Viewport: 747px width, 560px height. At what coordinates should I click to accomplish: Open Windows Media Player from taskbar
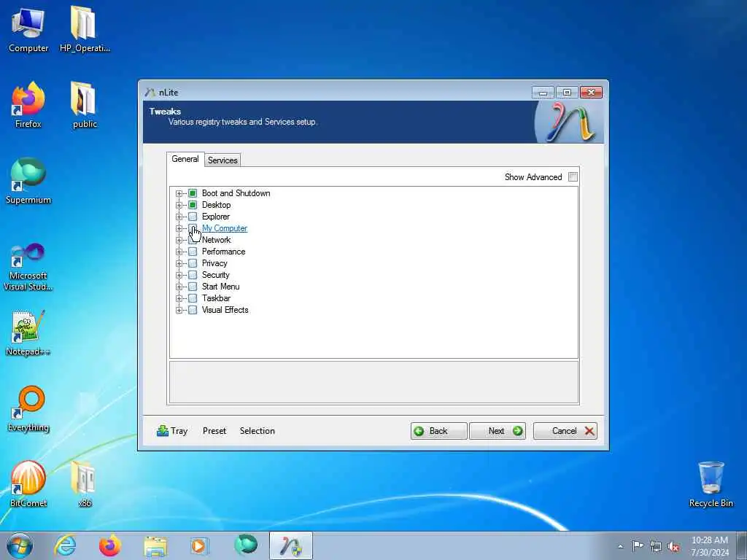coord(200,545)
